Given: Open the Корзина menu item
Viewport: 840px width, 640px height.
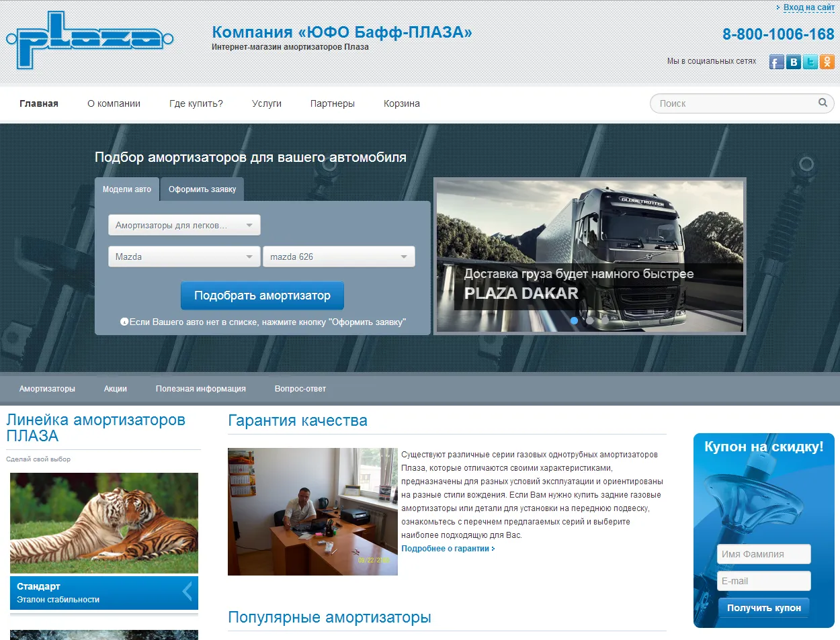Looking at the screenshot, I should pyautogui.click(x=402, y=103).
